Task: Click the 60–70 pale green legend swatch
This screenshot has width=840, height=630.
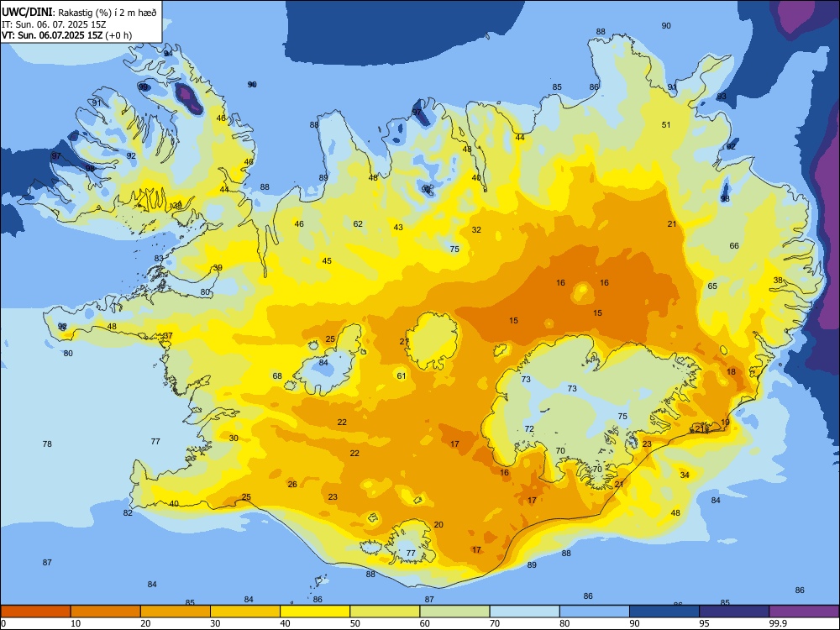Action: coord(454,612)
